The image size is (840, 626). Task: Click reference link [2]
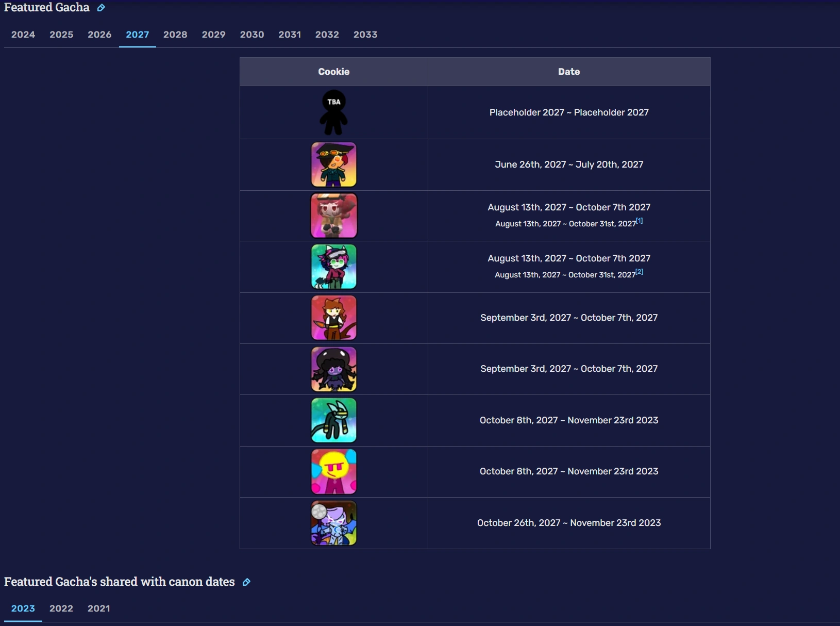(640, 272)
